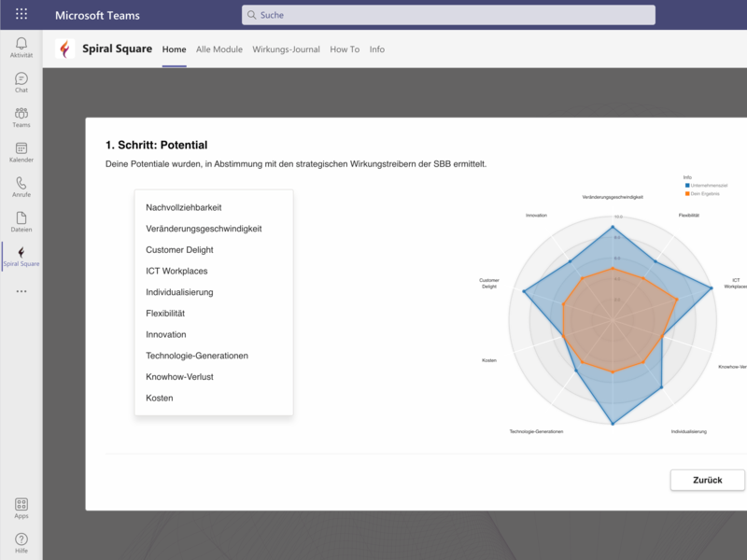Choose Innovation in the potentials list

(x=166, y=334)
